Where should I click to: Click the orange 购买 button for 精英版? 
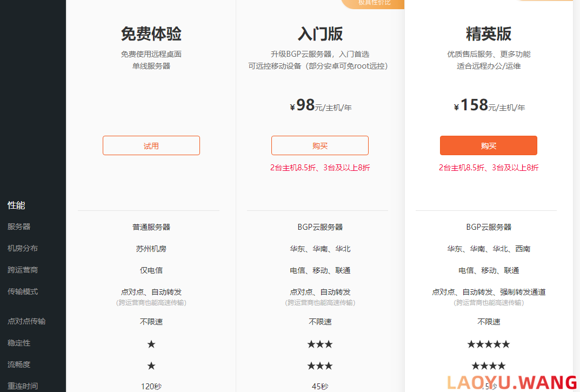pyautogui.click(x=489, y=145)
